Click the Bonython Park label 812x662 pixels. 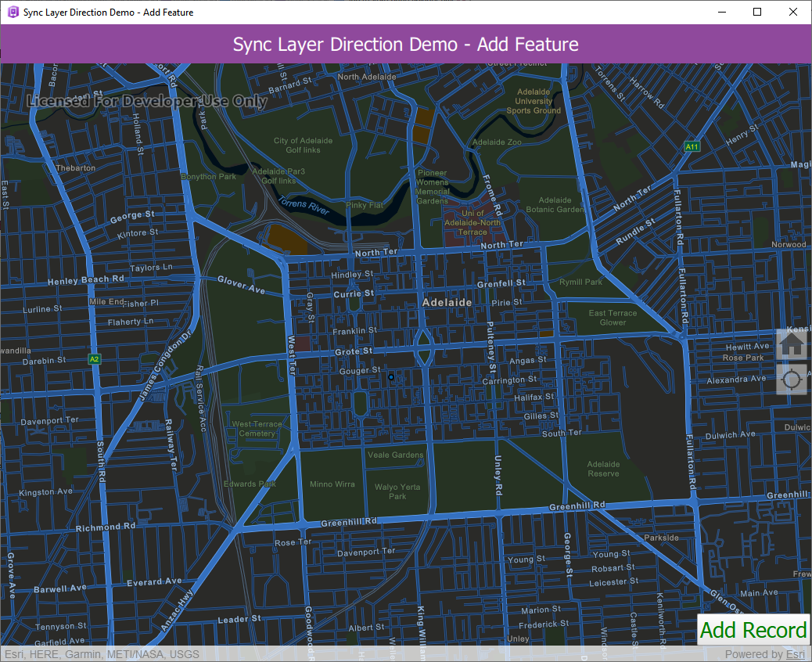208,177
